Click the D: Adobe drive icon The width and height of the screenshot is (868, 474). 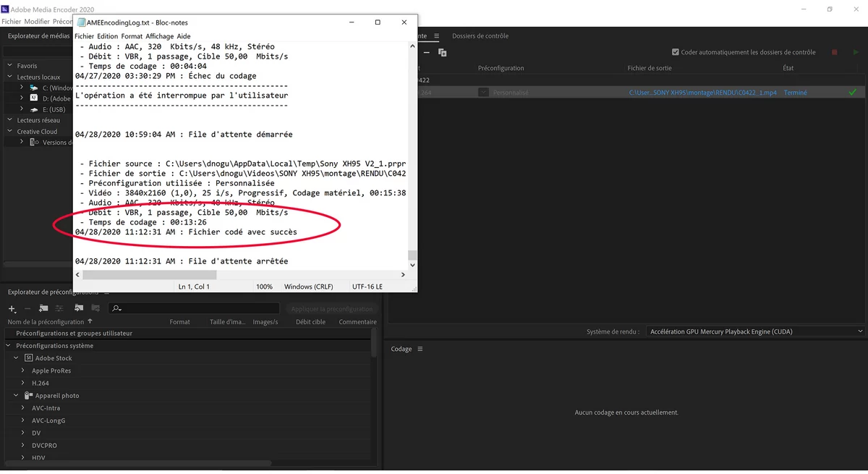pos(34,98)
